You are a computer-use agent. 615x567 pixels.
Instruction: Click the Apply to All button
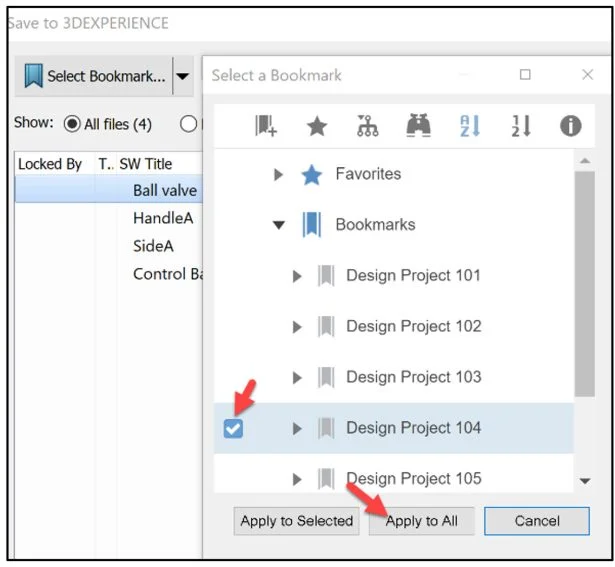(421, 520)
